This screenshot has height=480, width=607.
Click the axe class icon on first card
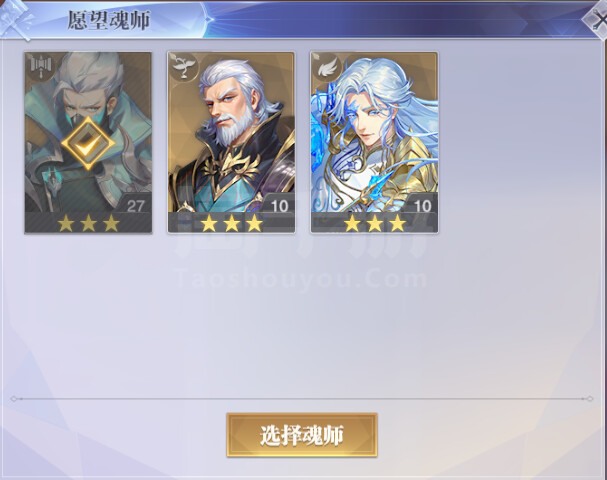pyautogui.click(x=40, y=67)
